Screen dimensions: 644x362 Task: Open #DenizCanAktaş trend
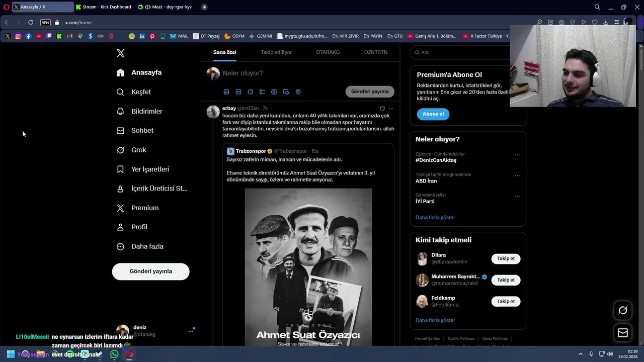tap(436, 160)
